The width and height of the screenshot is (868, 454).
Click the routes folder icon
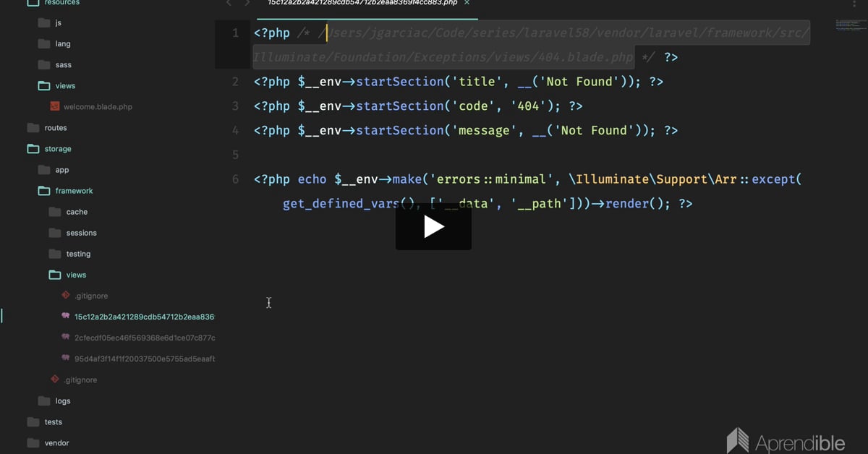[33, 128]
